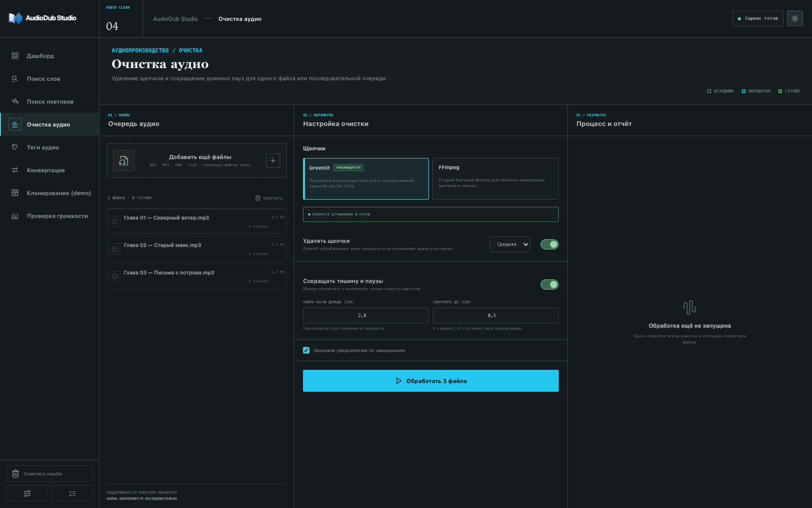Image resolution: width=812 pixels, height=508 pixels.
Task: Open the settings sliders icon button in the sidebar footer
Action: pos(27,493)
